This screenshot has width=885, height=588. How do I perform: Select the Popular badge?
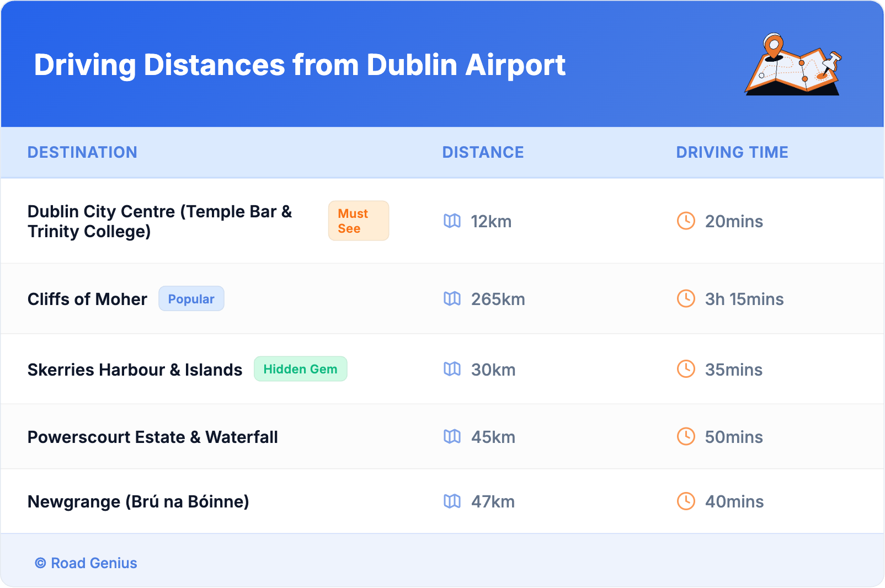pos(191,299)
